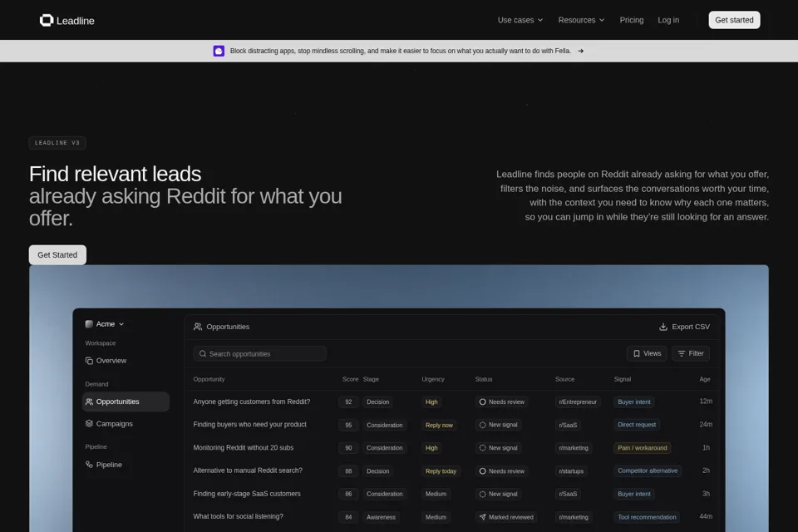Click the "Direct request" signal tag
The width and height of the screenshot is (798, 532).
[x=637, y=425]
